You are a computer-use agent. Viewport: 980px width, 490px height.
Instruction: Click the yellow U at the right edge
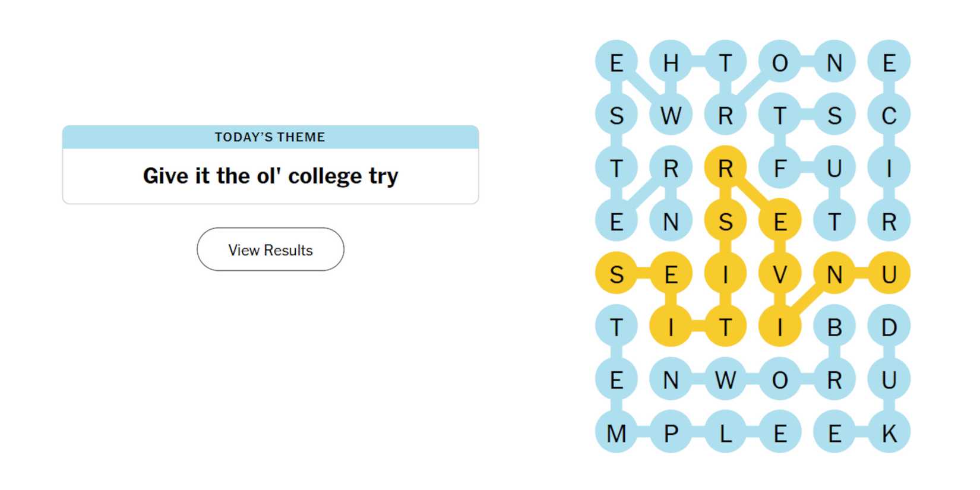coord(889,273)
